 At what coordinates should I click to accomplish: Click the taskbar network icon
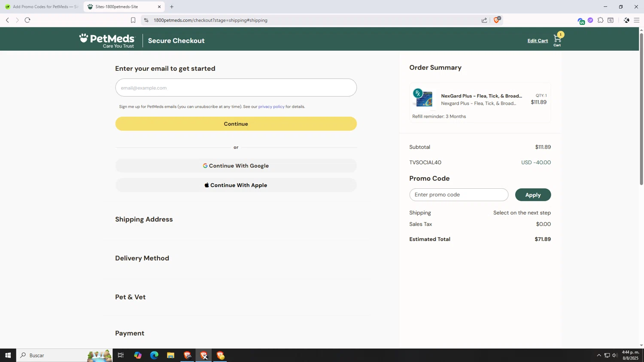tap(607, 355)
